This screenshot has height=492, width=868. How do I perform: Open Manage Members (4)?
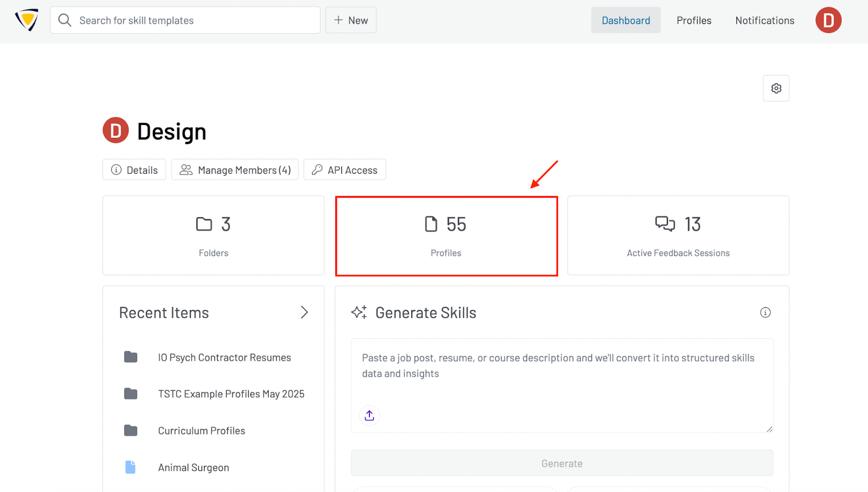[x=235, y=170]
